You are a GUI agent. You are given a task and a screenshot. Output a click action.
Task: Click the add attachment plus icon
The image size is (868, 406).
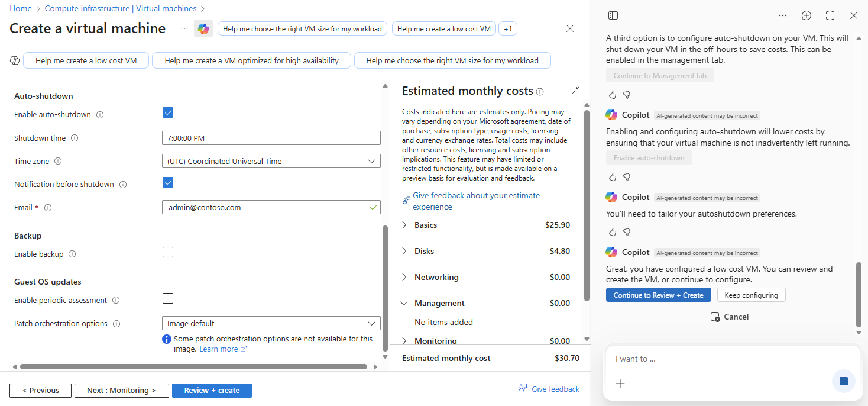click(620, 384)
